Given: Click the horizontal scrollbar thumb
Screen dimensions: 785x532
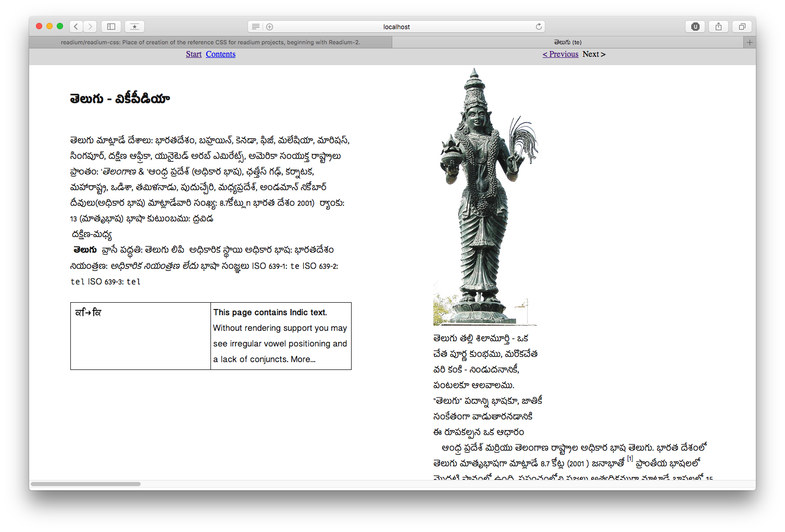Looking at the screenshot, I should click(85, 484).
